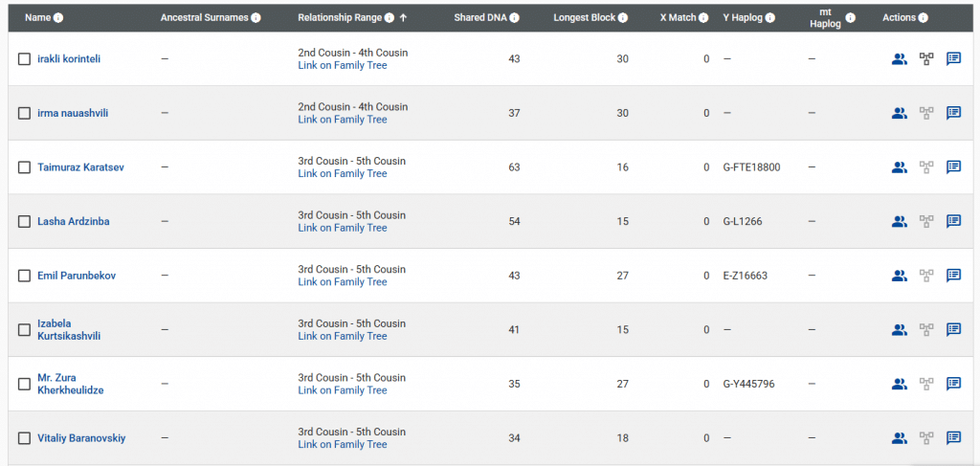Open Izabela Kurtsikashvili's profile name

(x=69, y=329)
